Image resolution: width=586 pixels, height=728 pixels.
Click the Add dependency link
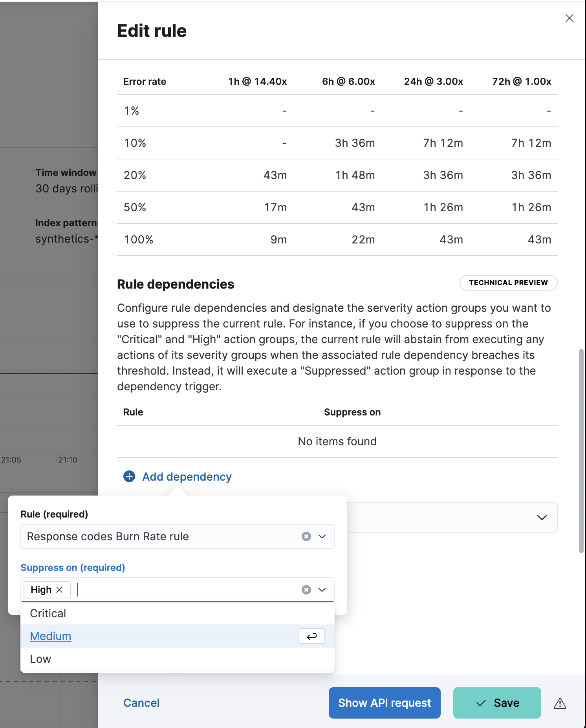(187, 477)
